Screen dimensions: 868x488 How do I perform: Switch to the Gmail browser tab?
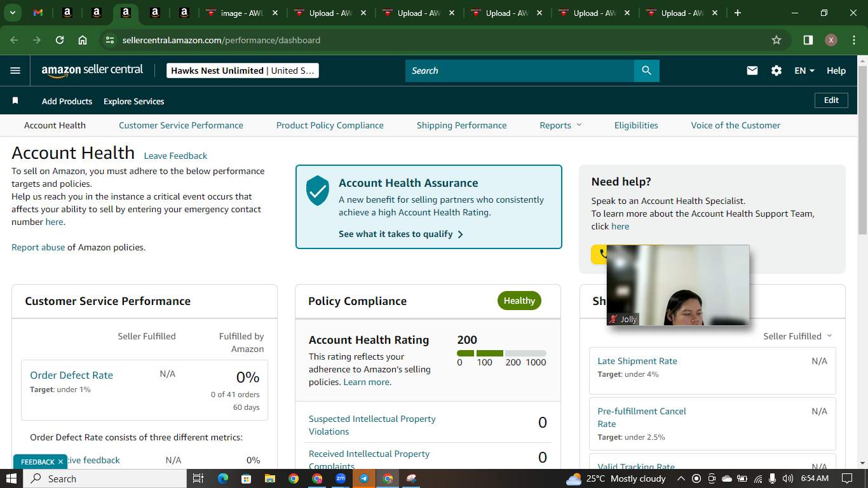pos(38,13)
